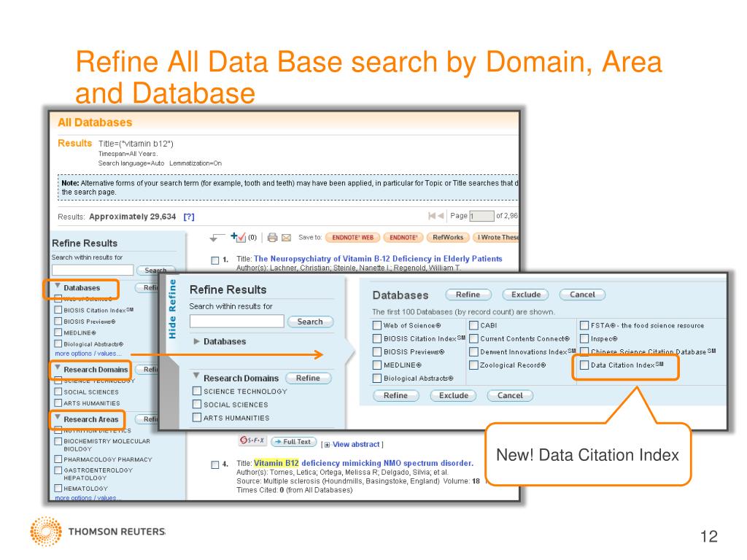This screenshot has height=560, width=747.
Task: Open Vitamin B12 deficiency mimicking NMO title
Action: pos(363,463)
